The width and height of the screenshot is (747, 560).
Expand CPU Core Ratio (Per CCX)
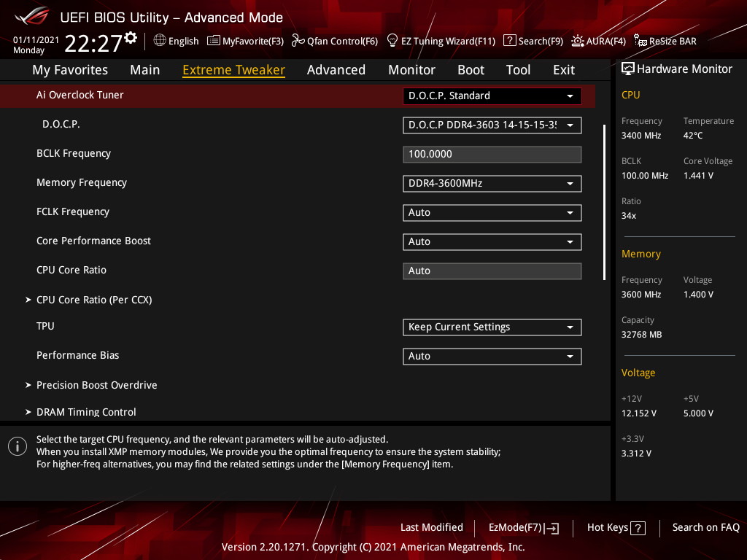point(93,300)
